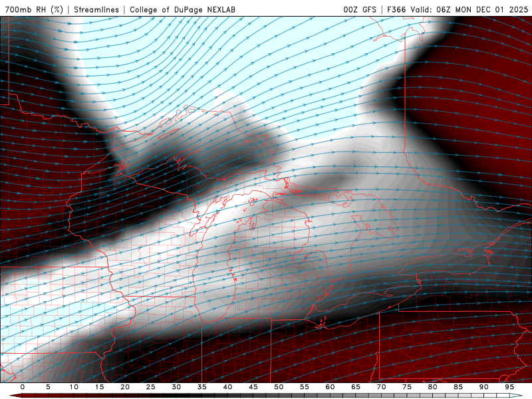The width and height of the screenshot is (532, 399).
Task: Click the 'Streamlines' label in header
Action: 96,9
